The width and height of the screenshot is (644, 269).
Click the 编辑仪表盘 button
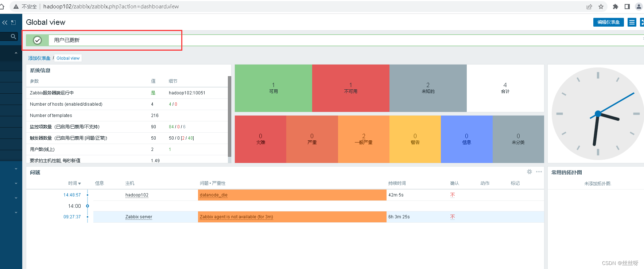609,22
